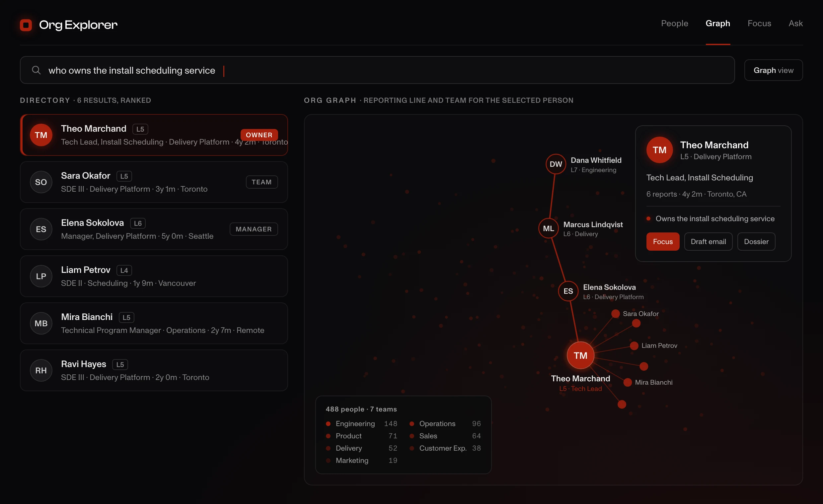823x504 pixels.
Task: Click the Marketing legend color dot
Action: pos(328,460)
